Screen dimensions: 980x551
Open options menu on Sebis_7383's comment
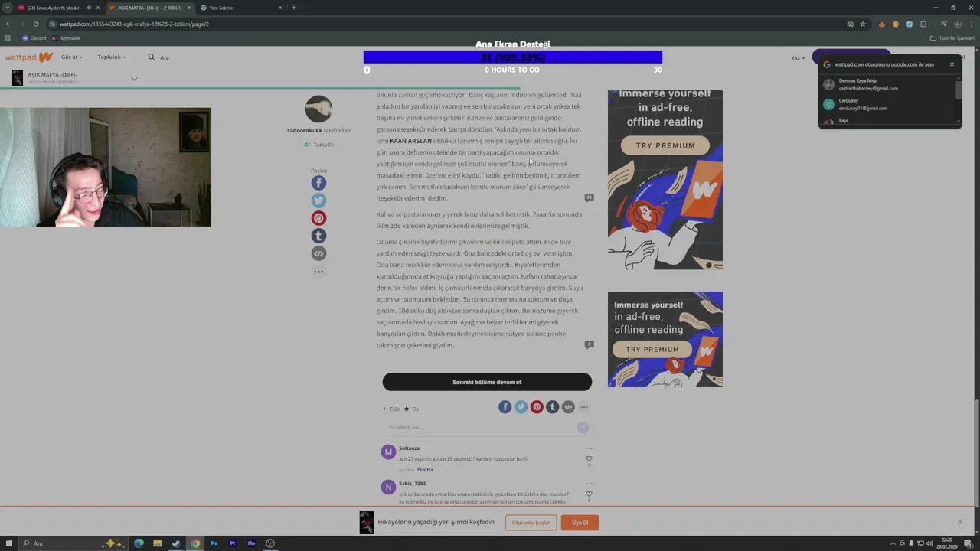point(589,484)
